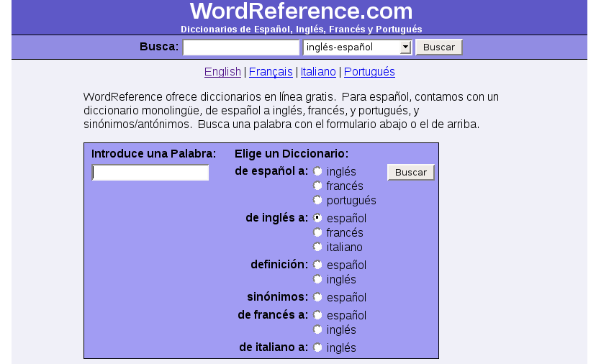Click the WordReference.com header title
Image resolution: width=596 pixels, height=364 pixels.
[x=301, y=11]
